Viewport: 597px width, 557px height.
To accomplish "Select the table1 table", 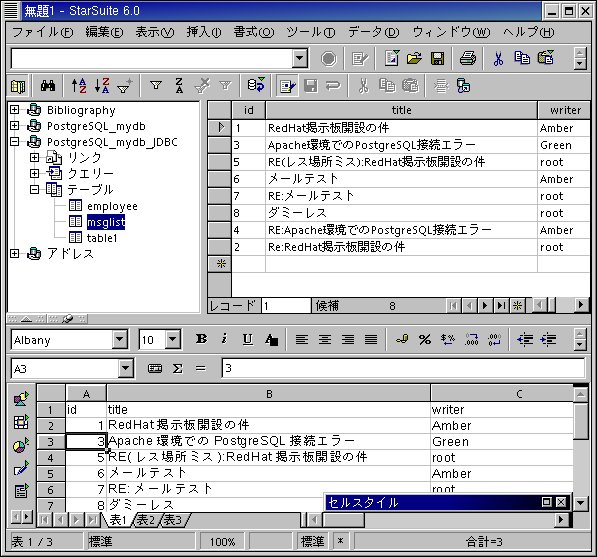I will pyautogui.click(x=102, y=238).
